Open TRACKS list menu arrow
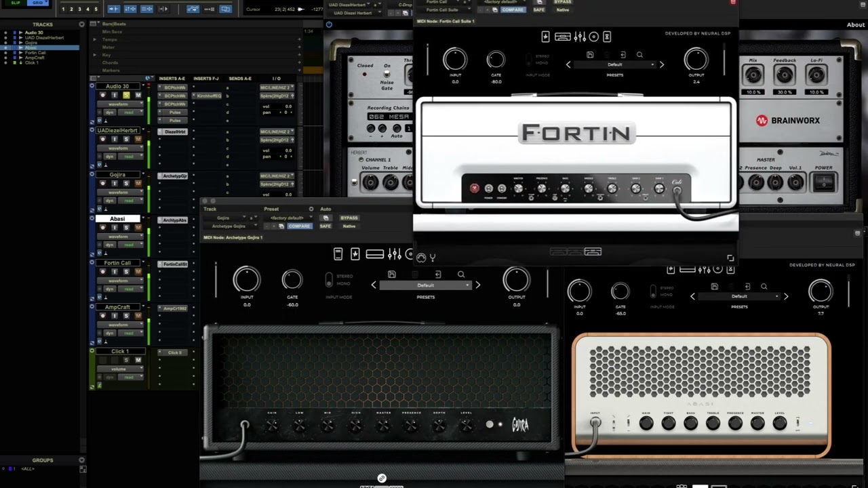 point(82,24)
